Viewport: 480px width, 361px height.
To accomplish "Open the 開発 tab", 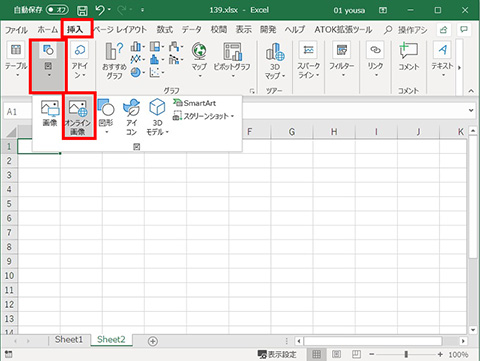I will click(268, 30).
